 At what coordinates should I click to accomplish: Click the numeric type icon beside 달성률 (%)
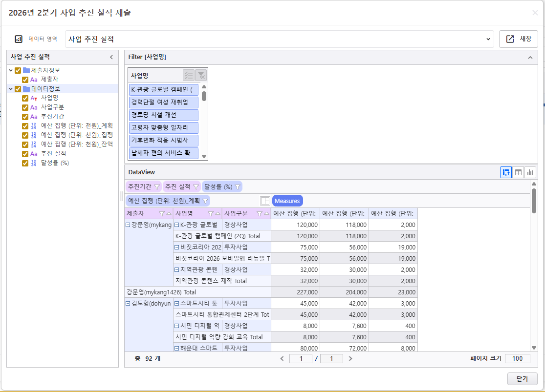pos(33,163)
